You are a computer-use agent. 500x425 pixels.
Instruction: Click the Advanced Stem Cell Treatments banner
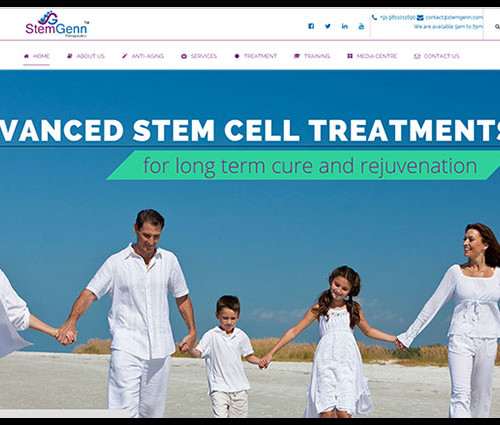click(250, 130)
